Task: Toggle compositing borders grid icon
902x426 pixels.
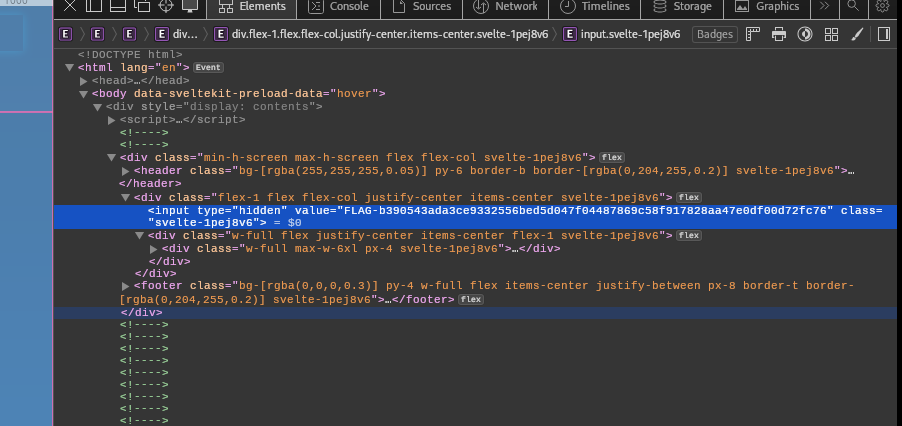Action: [x=831, y=34]
